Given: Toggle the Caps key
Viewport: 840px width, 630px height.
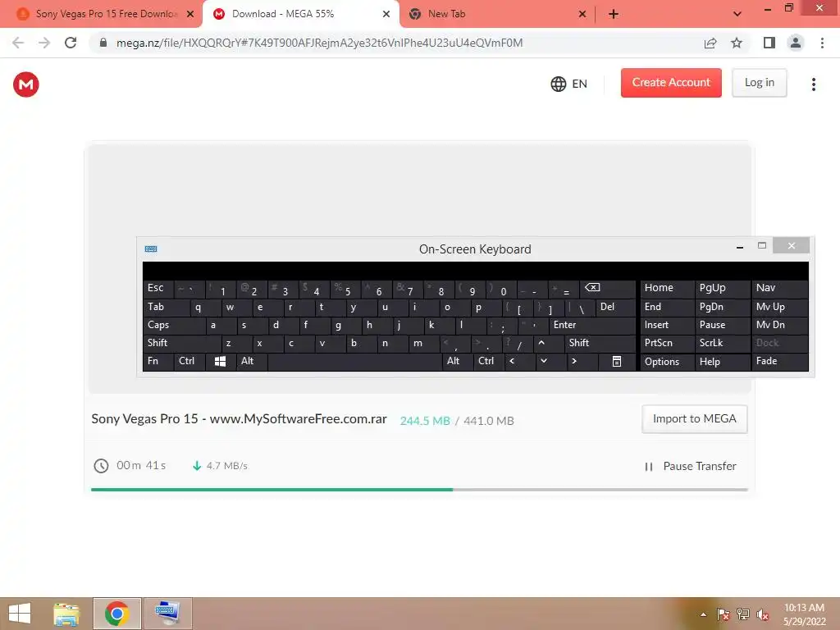Looking at the screenshot, I should coord(174,325).
